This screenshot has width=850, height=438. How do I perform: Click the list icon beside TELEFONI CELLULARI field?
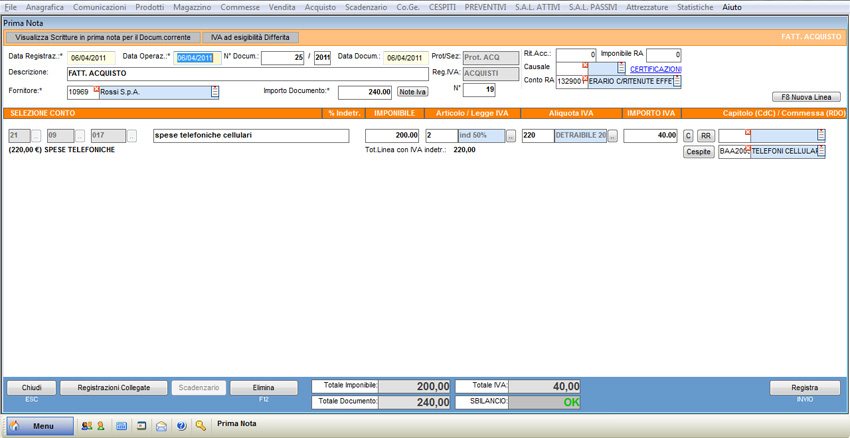coord(821,152)
